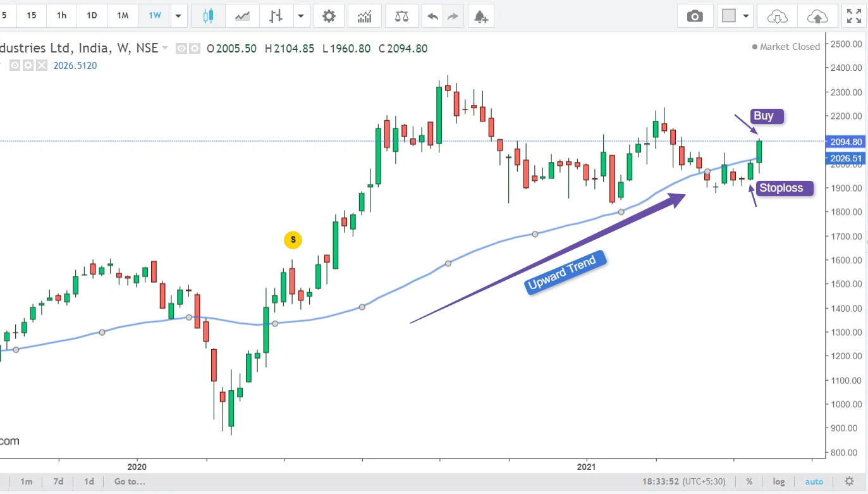This screenshot has height=494, width=868.
Task: Click the yellow S marker
Action: tap(293, 240)
